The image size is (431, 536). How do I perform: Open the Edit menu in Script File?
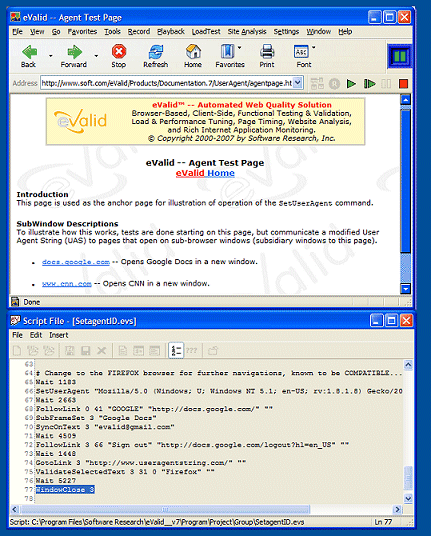click(36, 335)
